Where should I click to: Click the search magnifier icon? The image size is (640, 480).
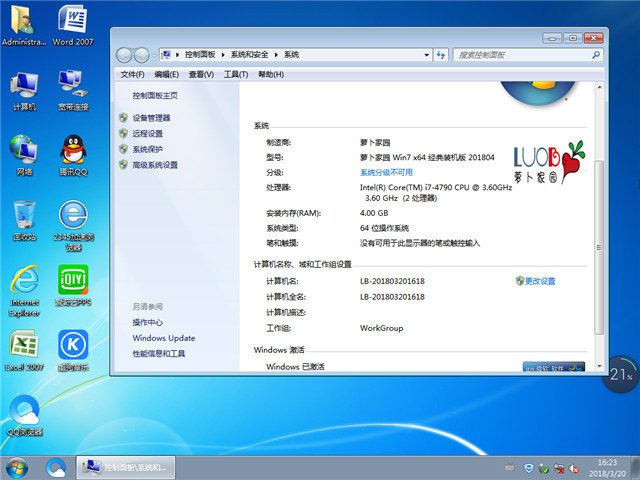click(x=596, y=55)
